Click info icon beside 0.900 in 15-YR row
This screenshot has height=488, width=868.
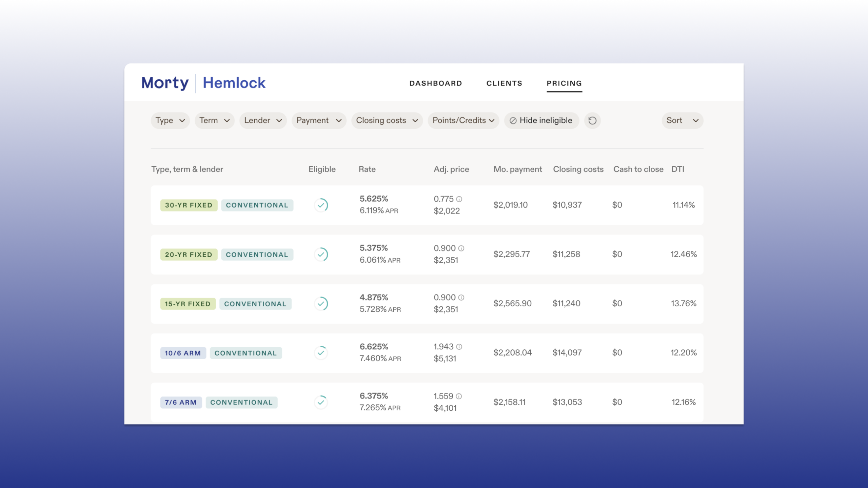click(461, 297)
